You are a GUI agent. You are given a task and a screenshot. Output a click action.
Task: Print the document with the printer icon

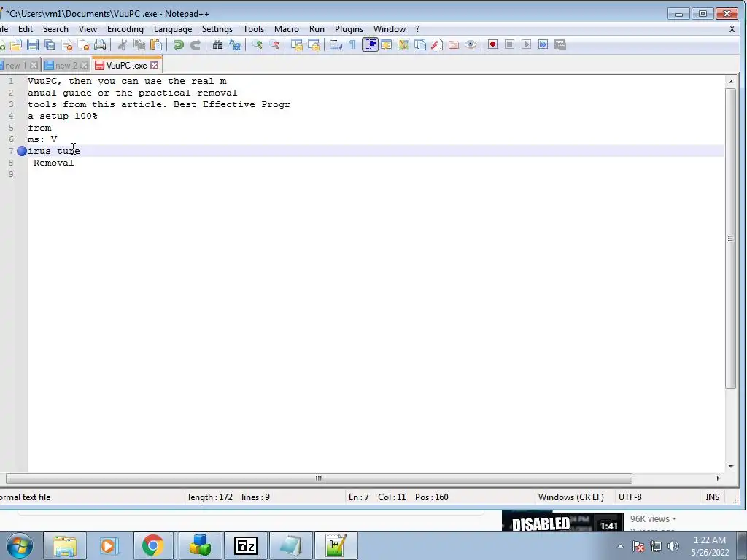coord(100,44)
